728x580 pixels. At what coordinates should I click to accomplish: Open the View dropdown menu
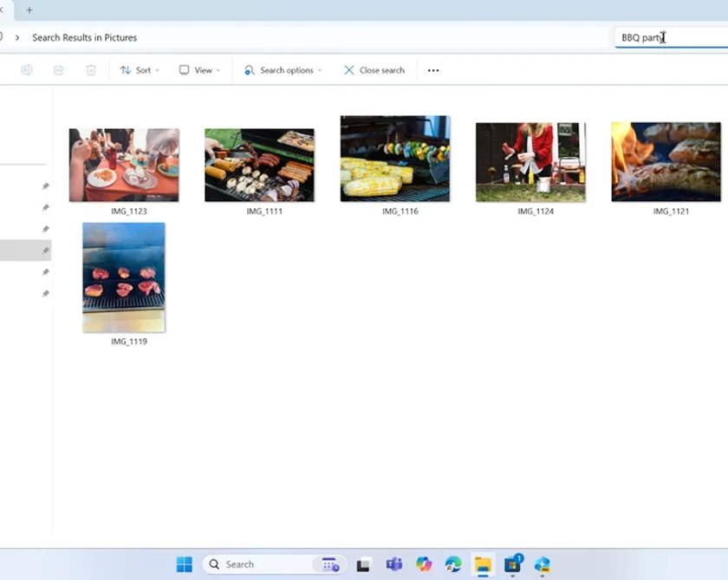pyautogui.click(x=199, y=70)
